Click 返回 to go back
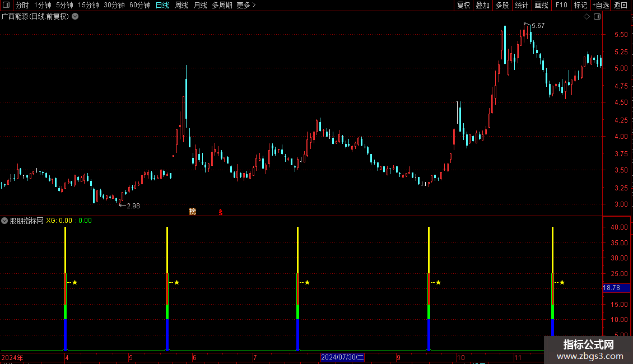 (621, 5)
